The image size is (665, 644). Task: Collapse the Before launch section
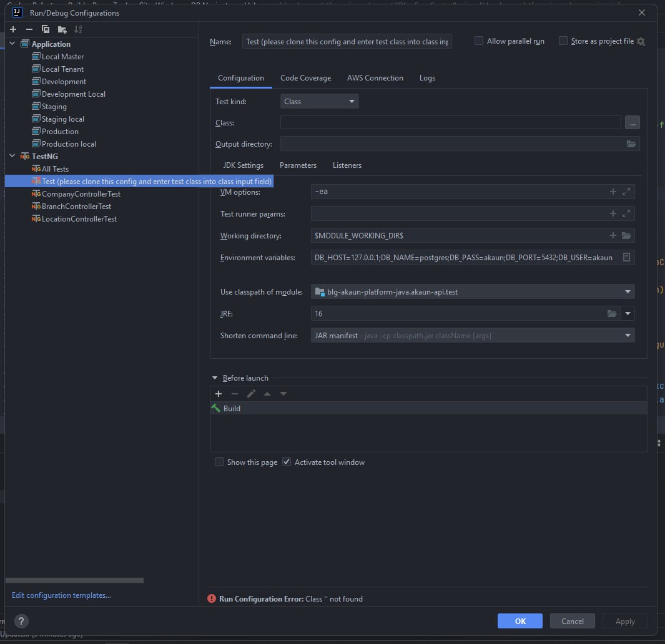215,378
